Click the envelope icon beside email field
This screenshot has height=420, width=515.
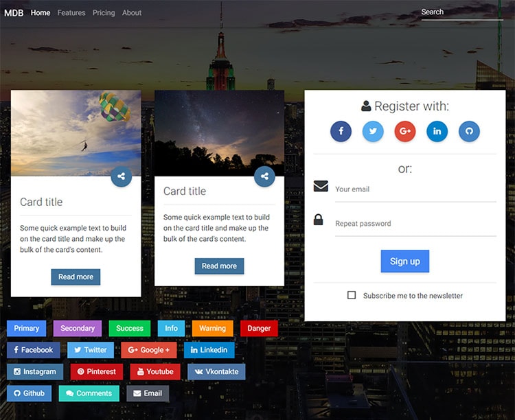tap(321, 186)
